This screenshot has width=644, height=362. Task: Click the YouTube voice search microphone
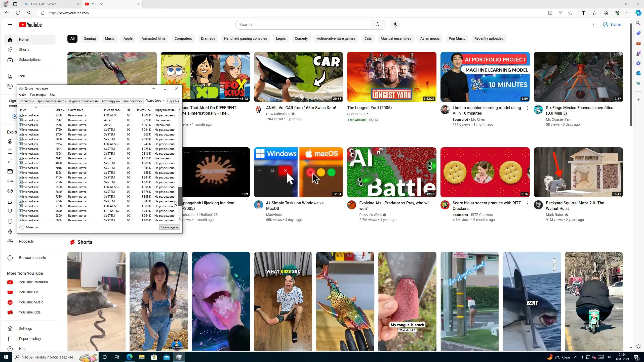395,25
